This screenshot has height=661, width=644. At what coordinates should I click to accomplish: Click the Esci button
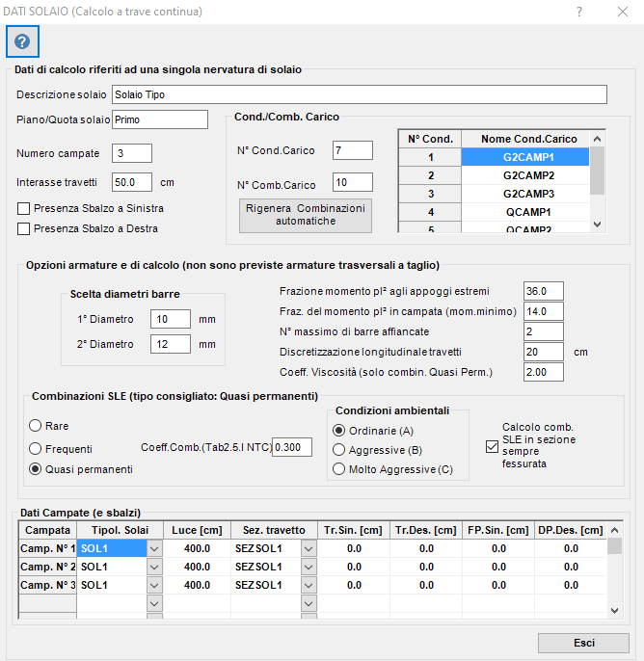583,643
